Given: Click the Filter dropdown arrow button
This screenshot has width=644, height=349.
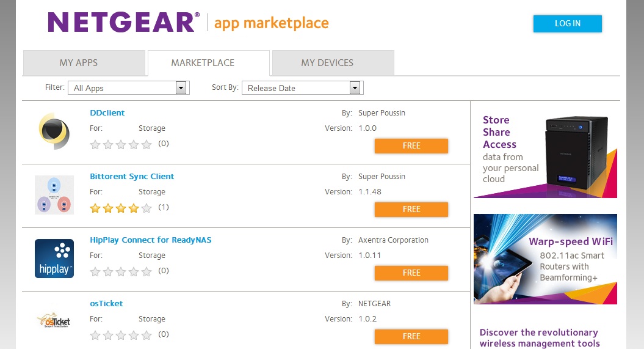Looking at the screenshot, I should pyautogui.click(x=181, y=87).
